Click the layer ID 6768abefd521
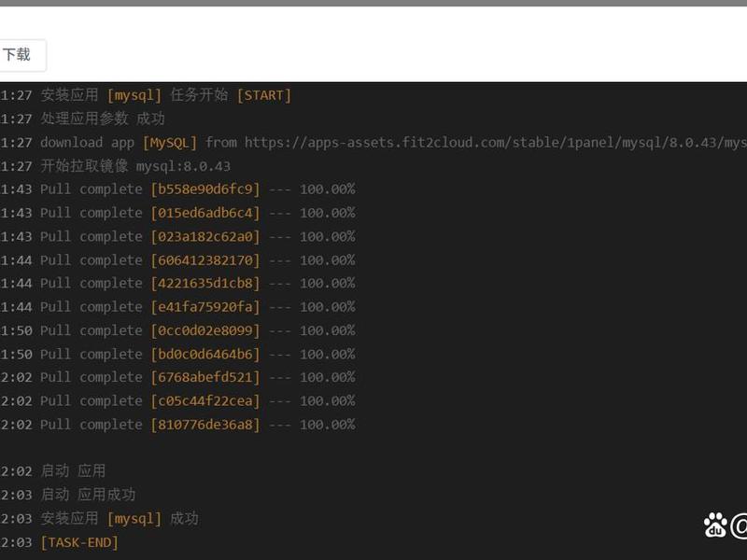This screenshot has height=560, width=747. (x=205, y=378)
